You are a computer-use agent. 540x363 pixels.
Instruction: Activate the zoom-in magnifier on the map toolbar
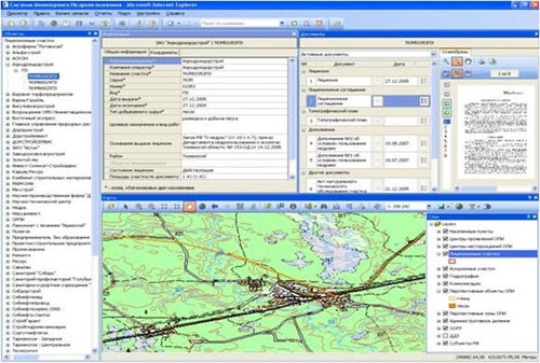(x=139, y=207)
